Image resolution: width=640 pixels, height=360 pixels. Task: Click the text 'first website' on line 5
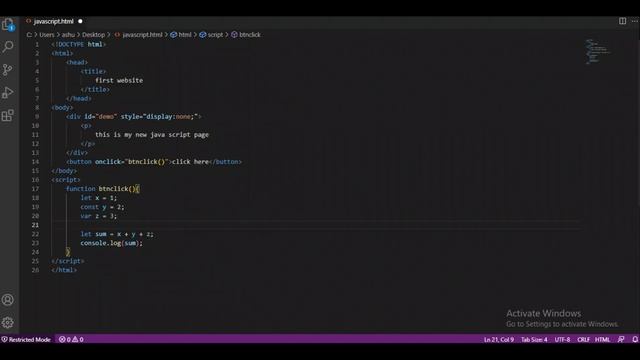coord(119,80)
